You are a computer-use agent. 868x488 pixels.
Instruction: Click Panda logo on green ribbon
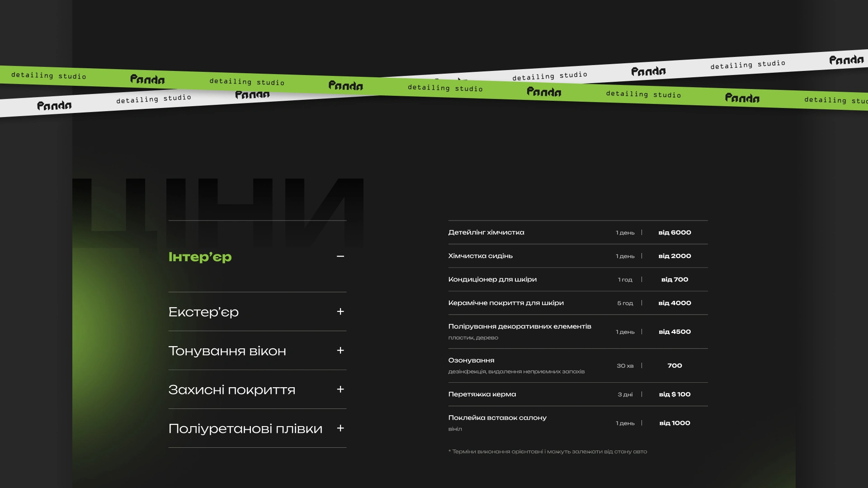(x=345, y=86)
